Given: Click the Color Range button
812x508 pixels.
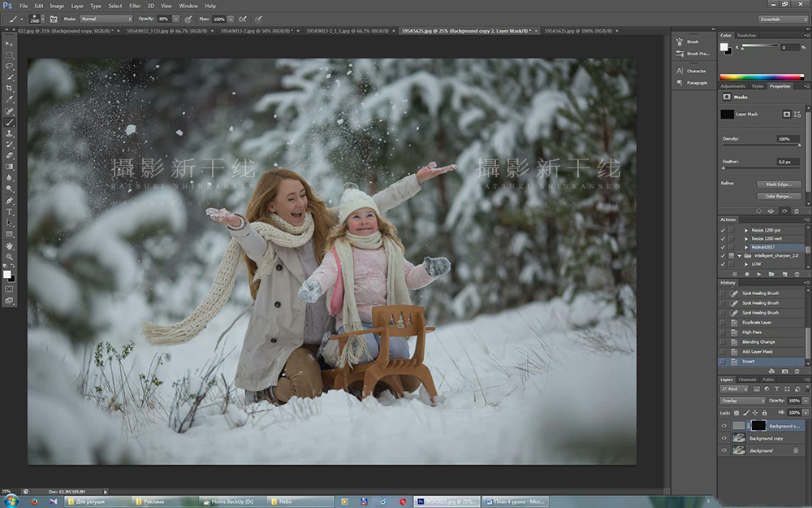Looking at the screenshot, I should pos(779,196).
